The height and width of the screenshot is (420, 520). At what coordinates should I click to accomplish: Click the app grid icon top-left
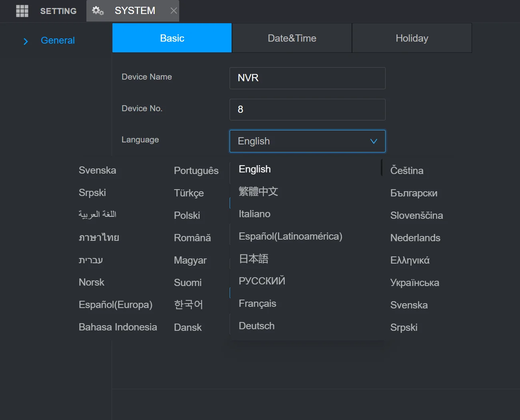(22, 11)
